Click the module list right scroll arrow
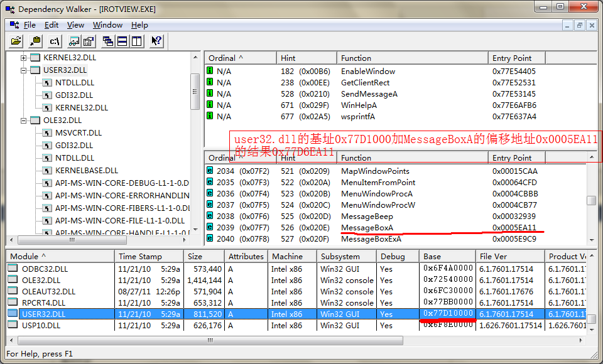This screenshot has width=603, height=364. pyautogui.click(x=581, y=340)
